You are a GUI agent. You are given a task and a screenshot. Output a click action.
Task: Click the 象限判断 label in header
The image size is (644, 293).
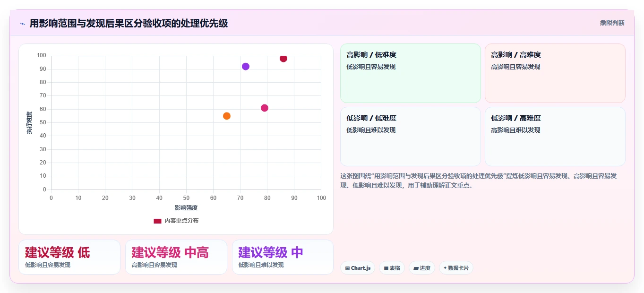coord(612,23)
